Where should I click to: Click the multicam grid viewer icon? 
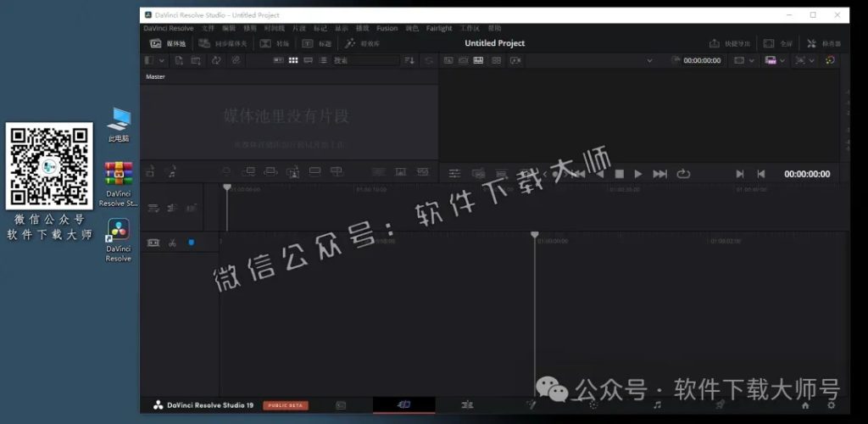click(496, 60)
